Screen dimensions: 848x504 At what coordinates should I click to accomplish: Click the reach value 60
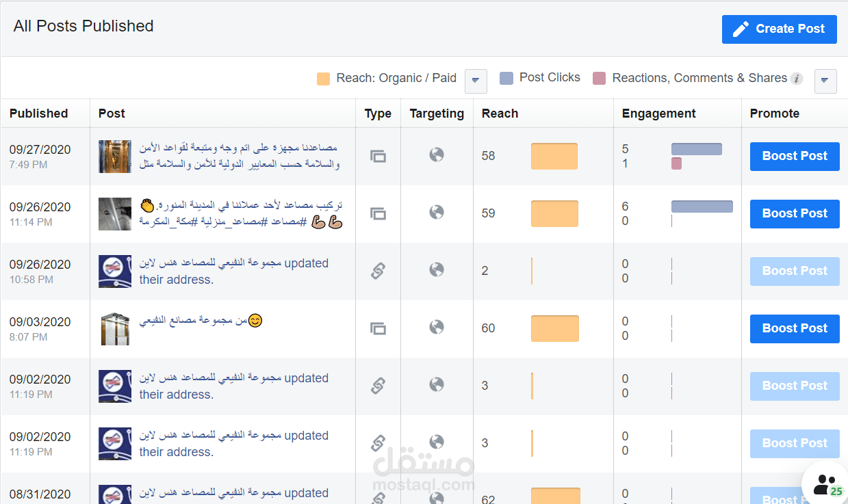488,328
